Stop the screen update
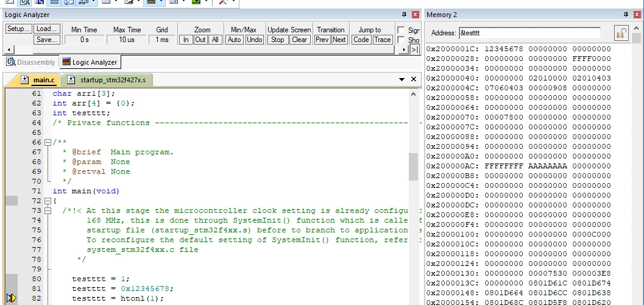The height and width of the screenshot is (305, 644). [278, 40]
